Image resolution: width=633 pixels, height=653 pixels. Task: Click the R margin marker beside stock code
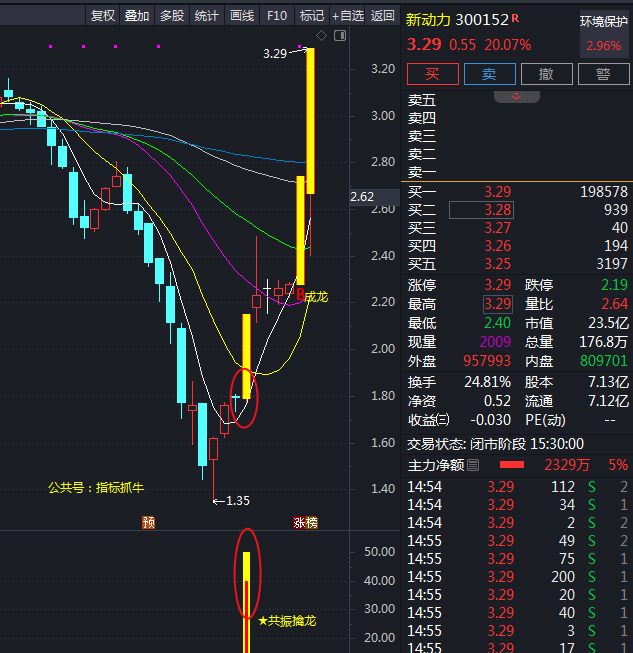(516, 18)
